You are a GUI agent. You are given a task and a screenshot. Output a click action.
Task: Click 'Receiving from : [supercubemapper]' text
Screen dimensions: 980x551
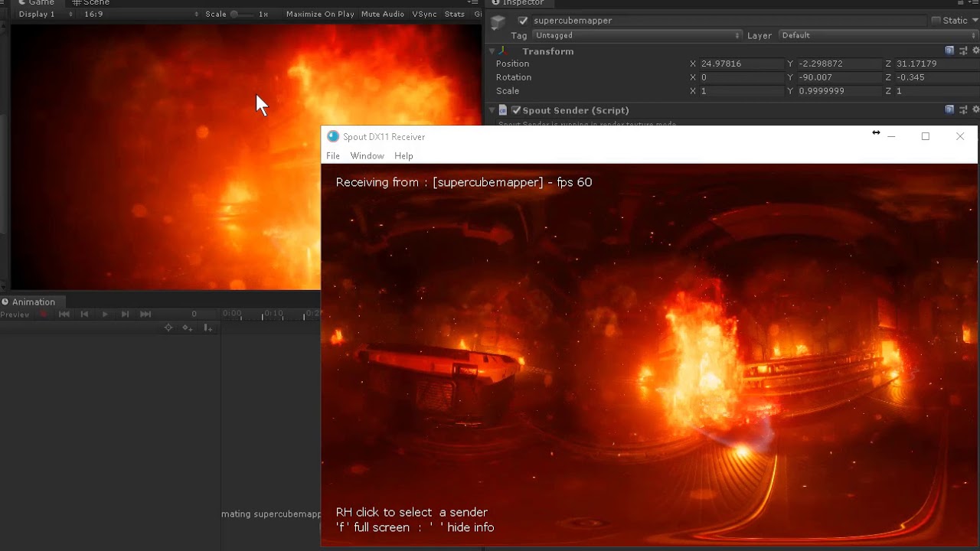click(439, 182)
